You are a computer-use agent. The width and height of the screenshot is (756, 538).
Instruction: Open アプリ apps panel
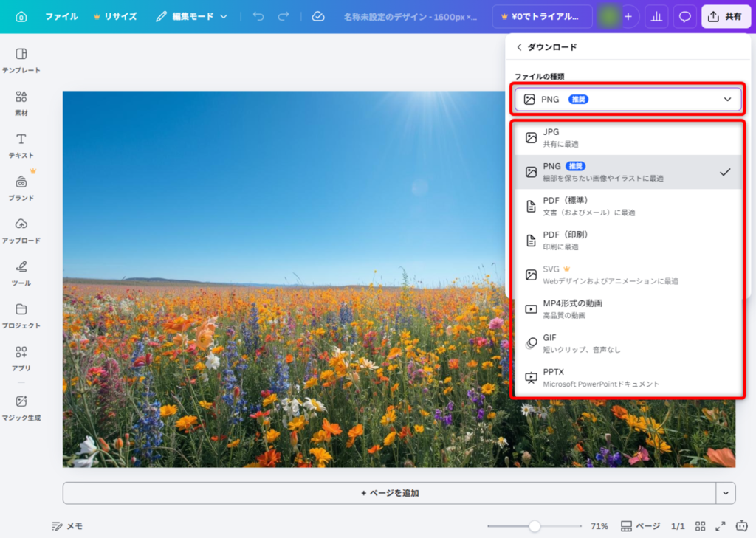[x=21, y=358]
